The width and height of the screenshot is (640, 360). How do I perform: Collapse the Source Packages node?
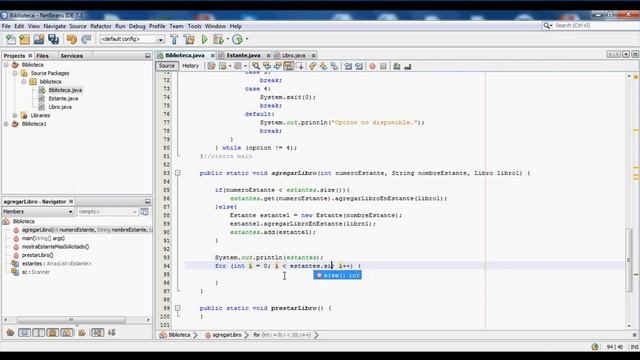(x=15, y=73)
